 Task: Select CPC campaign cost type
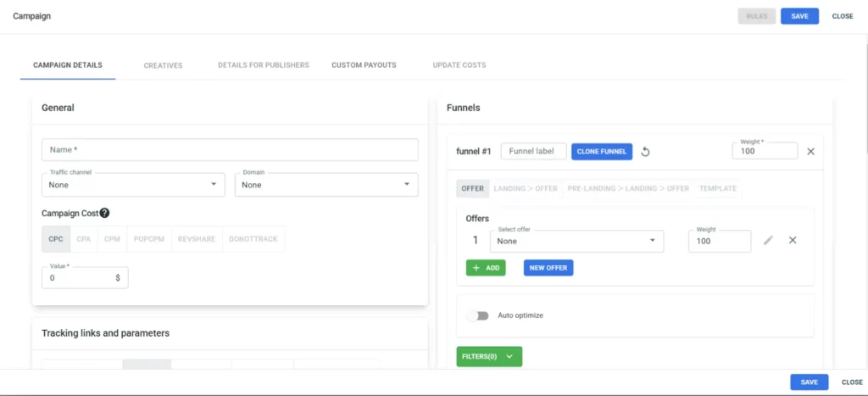(x=56, y=239)
